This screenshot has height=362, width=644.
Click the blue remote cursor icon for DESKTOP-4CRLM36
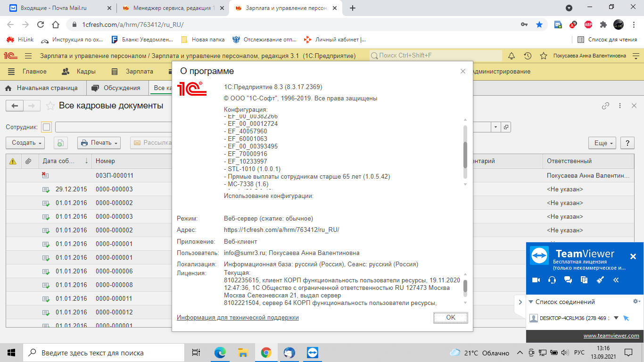click(626, 318)
